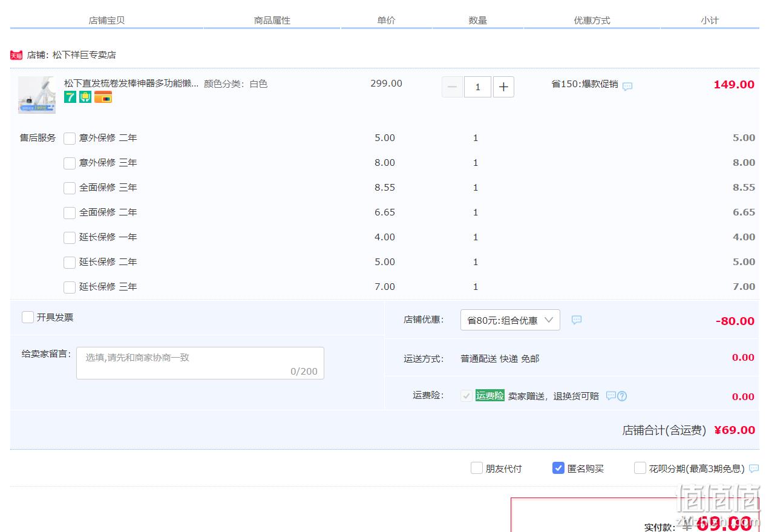Tick the 全面保修 二年 checkbox

point(70,212)
